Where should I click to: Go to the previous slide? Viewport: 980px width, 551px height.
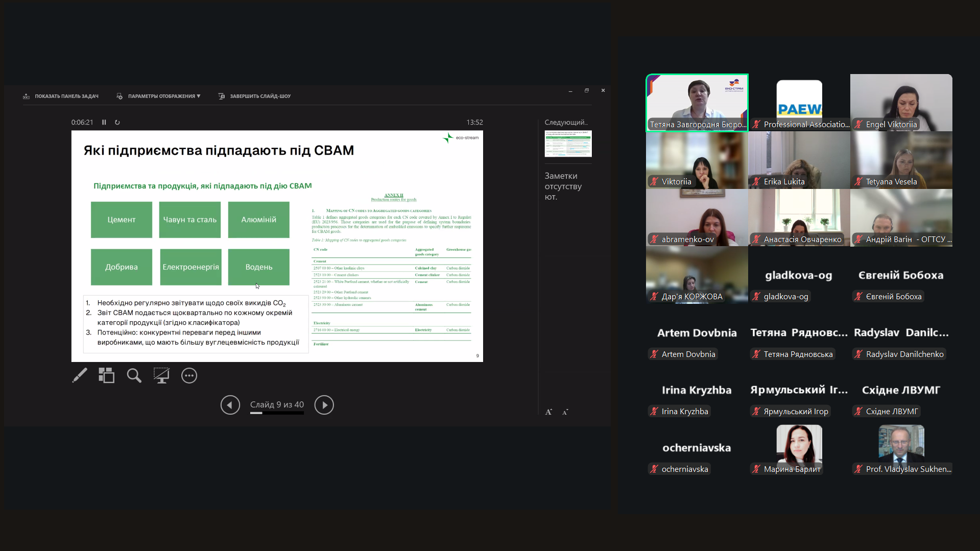coord(230,405)
